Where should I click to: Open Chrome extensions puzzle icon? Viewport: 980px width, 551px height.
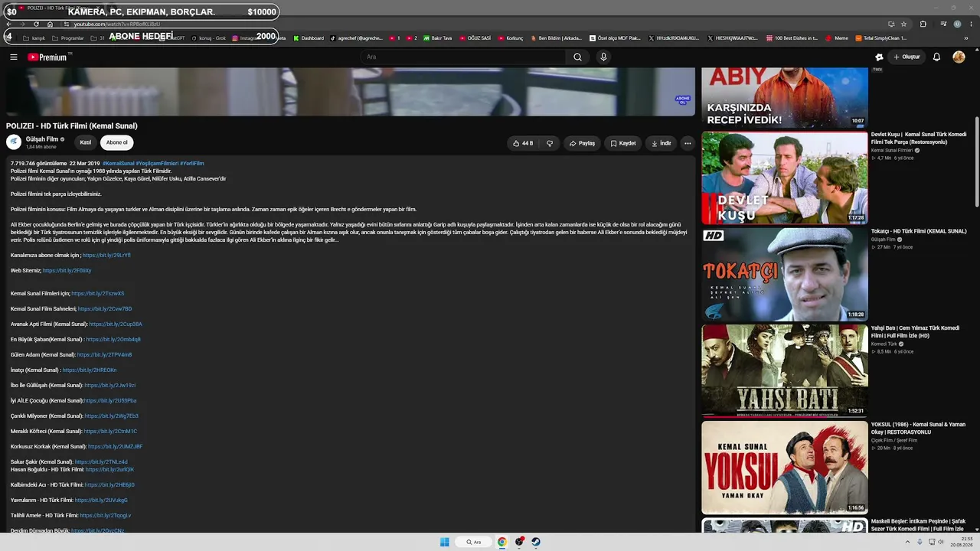click(x=923, y=24)
